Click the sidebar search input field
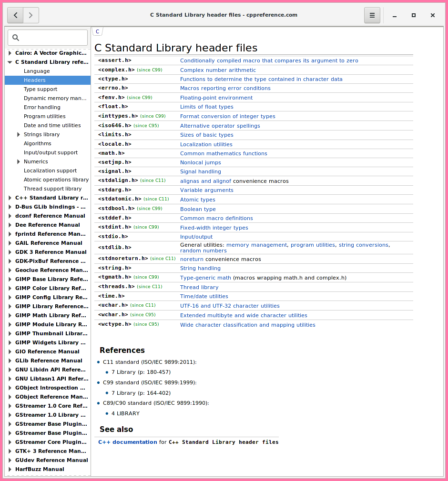The image size is (448, 481). click(x=52, y=38)
